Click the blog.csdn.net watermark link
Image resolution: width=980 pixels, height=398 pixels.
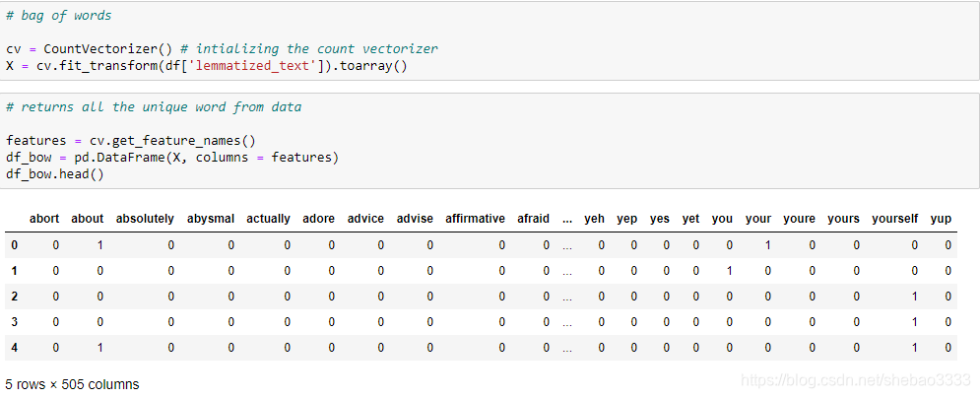point(854,380)
